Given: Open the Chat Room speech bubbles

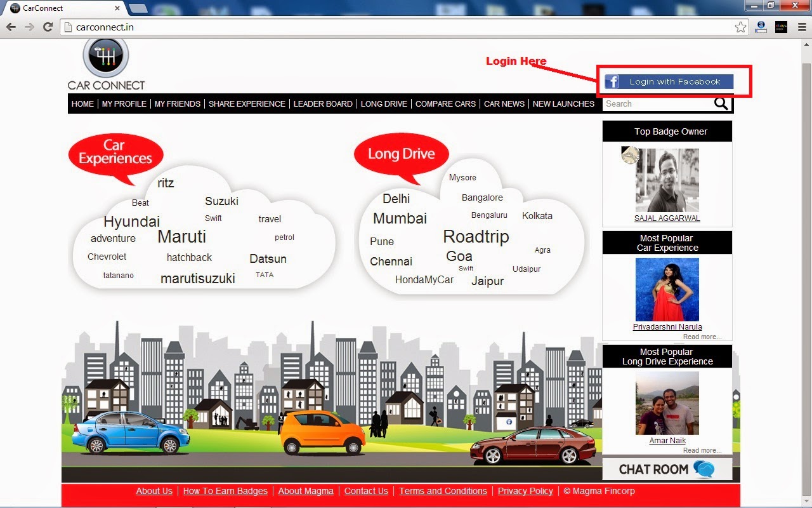Looking at the screenshot, I should 704,469.
